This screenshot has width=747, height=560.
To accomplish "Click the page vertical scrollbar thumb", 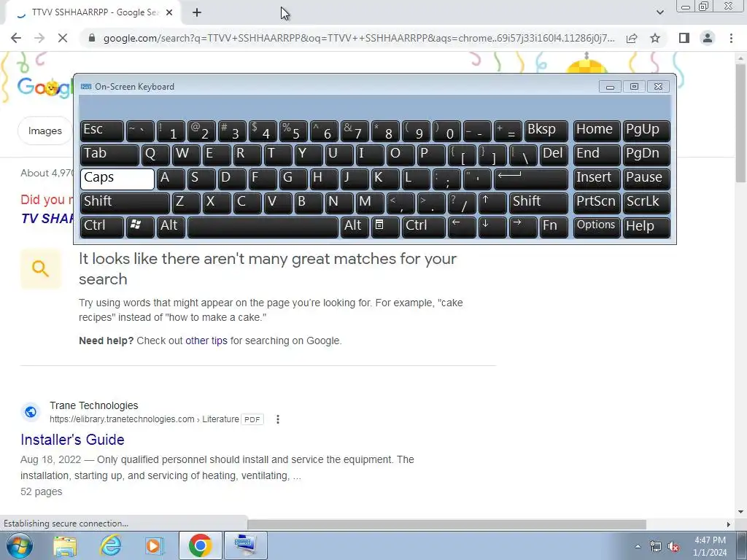I will (x=741, y=122).
